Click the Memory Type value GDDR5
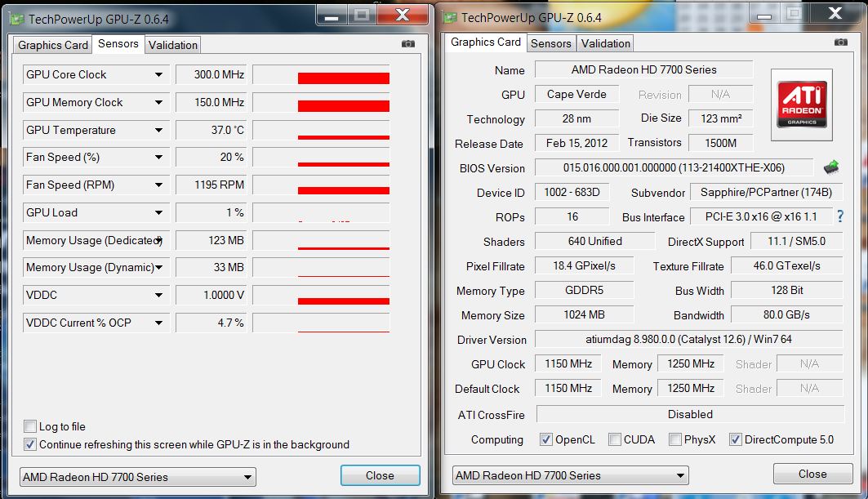This screenshot has height=499, width=868. [x=584, y=290]
